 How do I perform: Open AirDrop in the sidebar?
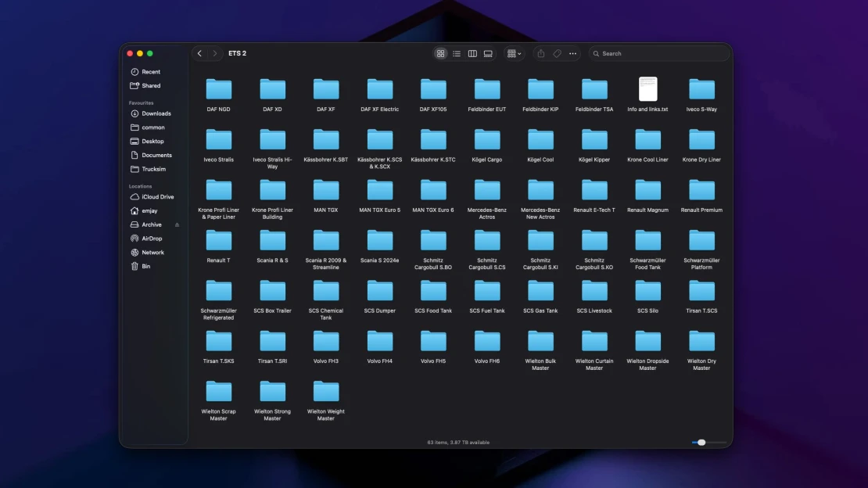pos(153,239)
